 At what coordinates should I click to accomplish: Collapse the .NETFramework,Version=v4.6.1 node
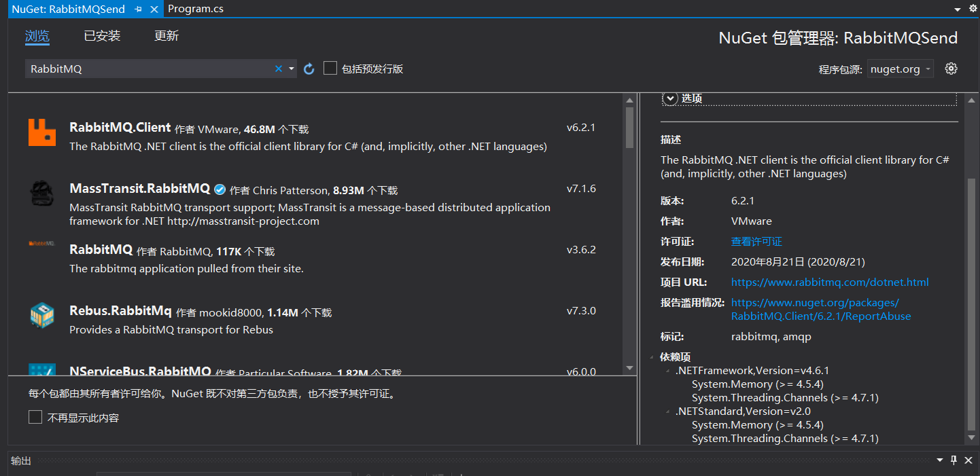click(668, 371)
